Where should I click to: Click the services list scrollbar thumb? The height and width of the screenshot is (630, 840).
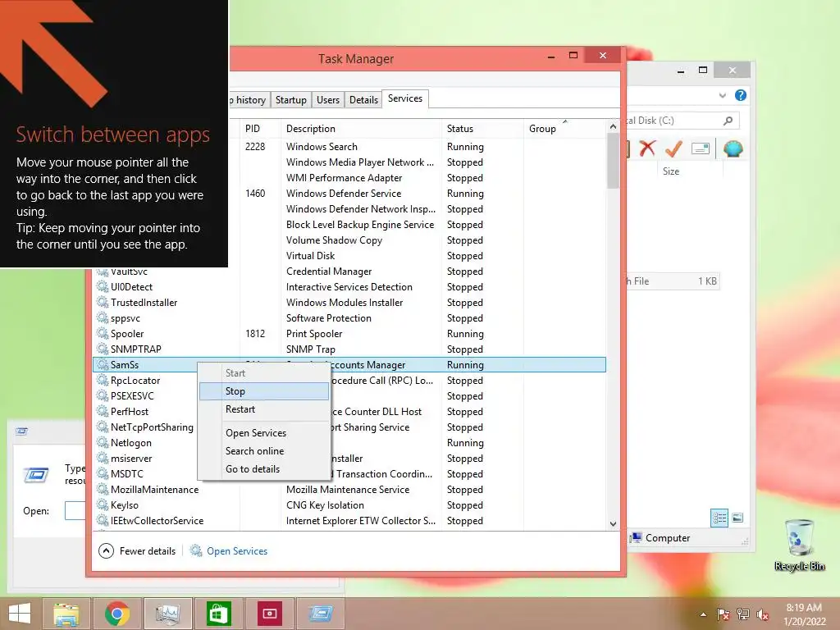pos(613,162)
